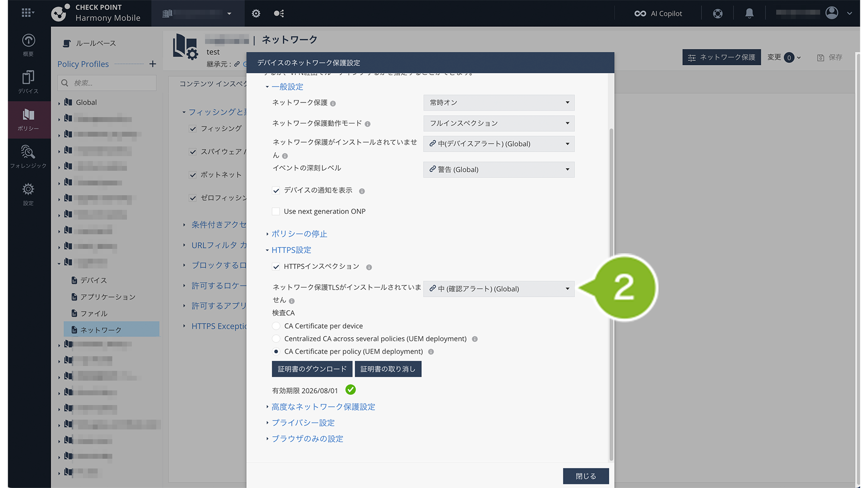Select the ネットワーク item in policy tree
868x488 pixels.
101,330
